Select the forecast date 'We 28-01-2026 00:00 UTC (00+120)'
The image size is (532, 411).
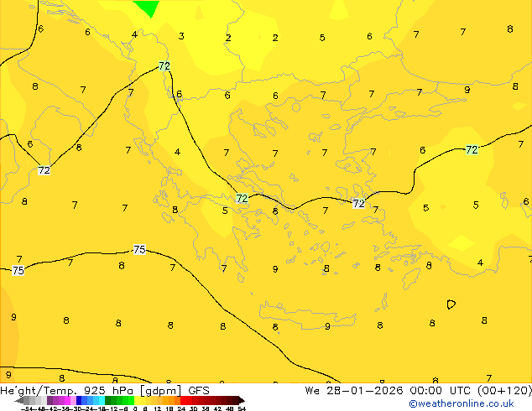pyautogui.click(x=419, y=391)
